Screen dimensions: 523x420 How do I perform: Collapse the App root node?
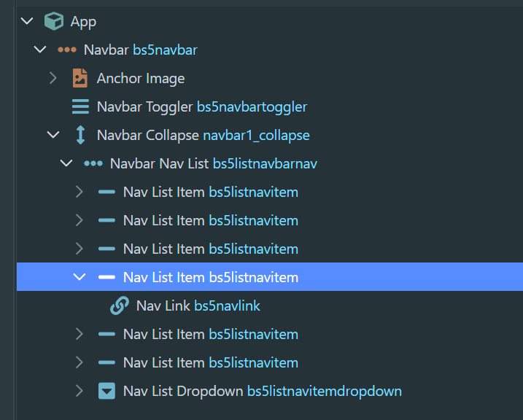coord(27,21)
